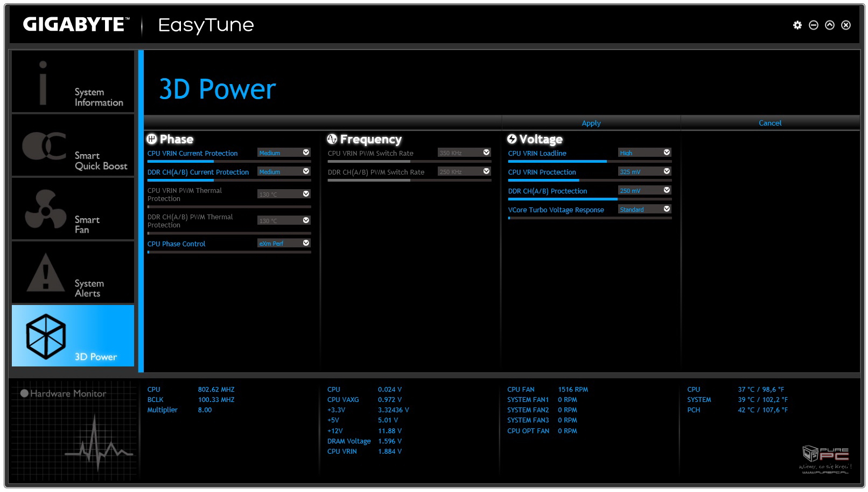
Task: Click the CPU Phase Control label
Action: point(177,244)
